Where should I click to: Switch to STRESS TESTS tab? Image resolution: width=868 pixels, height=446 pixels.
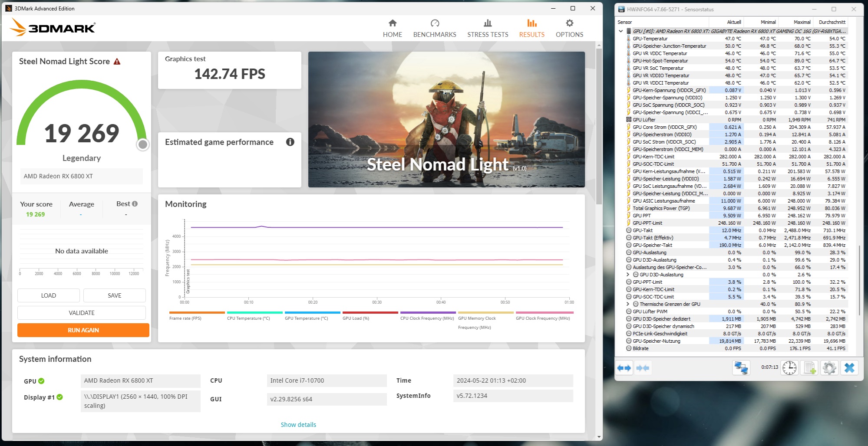point(488,29)
